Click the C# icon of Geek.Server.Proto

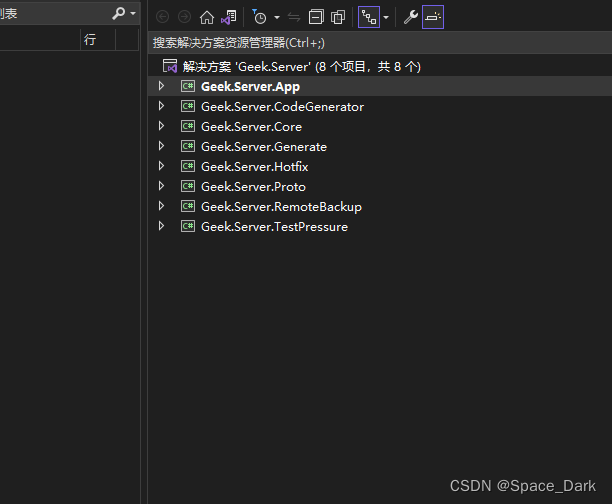click(x=188, y=186)
